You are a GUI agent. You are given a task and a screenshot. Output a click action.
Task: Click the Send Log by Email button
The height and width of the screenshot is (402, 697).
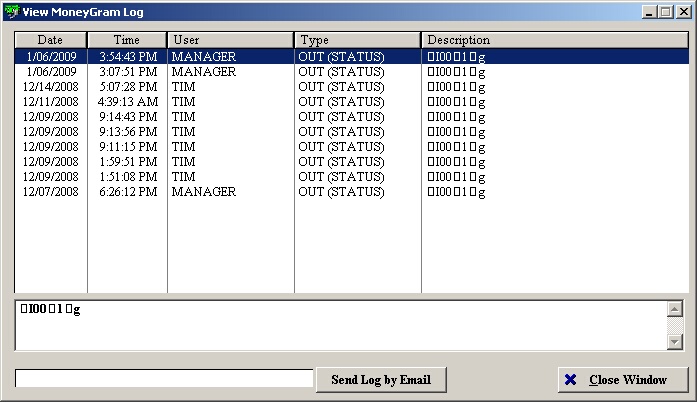pyautogui.click(x=381, y=380)
